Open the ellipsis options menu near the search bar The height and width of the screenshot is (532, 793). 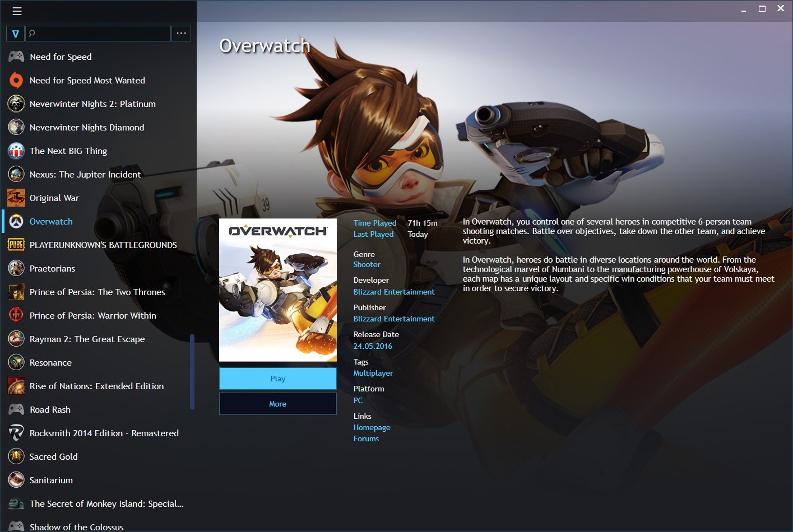(x=181, y=33)
